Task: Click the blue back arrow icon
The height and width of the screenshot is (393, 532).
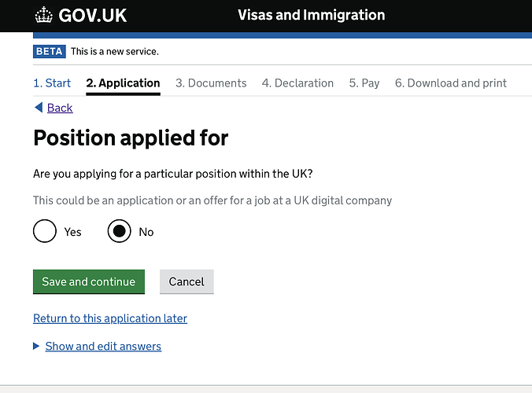Action: coord(38,108)
